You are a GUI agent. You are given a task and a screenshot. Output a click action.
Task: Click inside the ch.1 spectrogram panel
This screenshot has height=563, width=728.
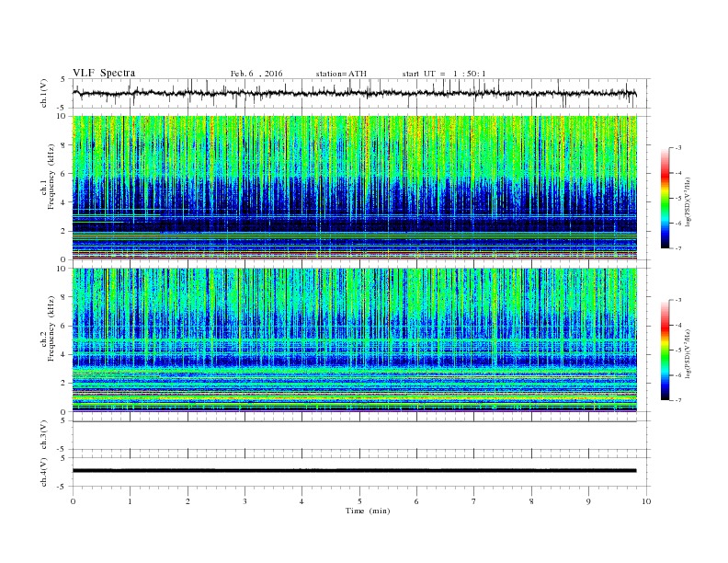pyautogui.click(x=354, y=188)
